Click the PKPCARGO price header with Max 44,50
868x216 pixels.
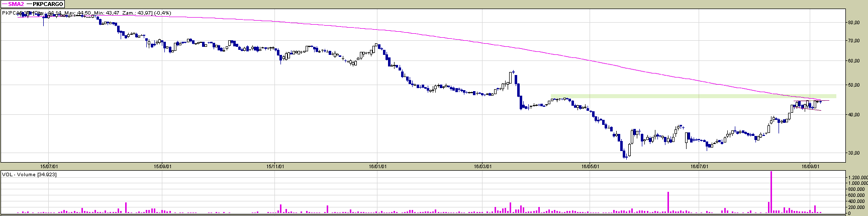[86, 13]
